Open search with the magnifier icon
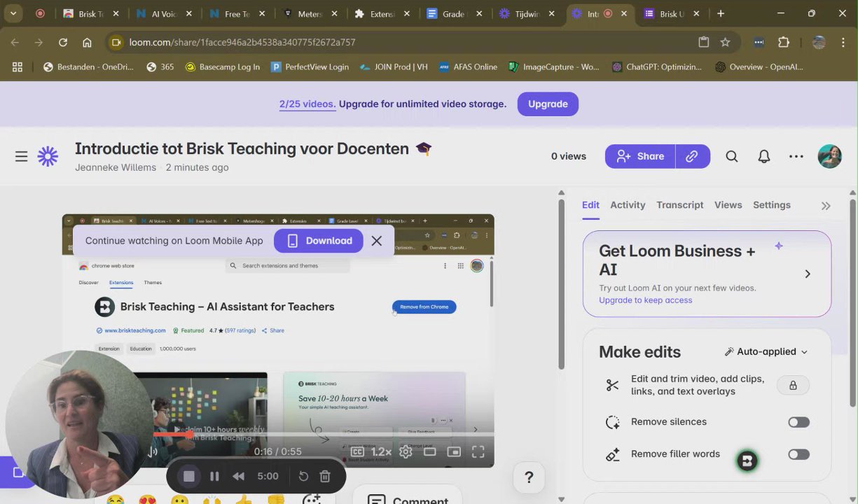 point(732,157)
